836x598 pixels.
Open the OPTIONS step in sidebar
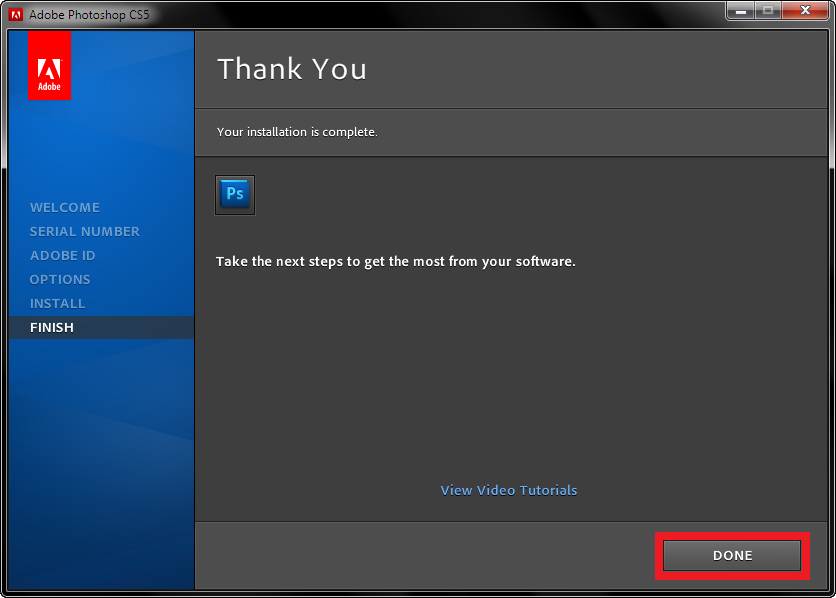pyautogui.click(x=60, y=279)
